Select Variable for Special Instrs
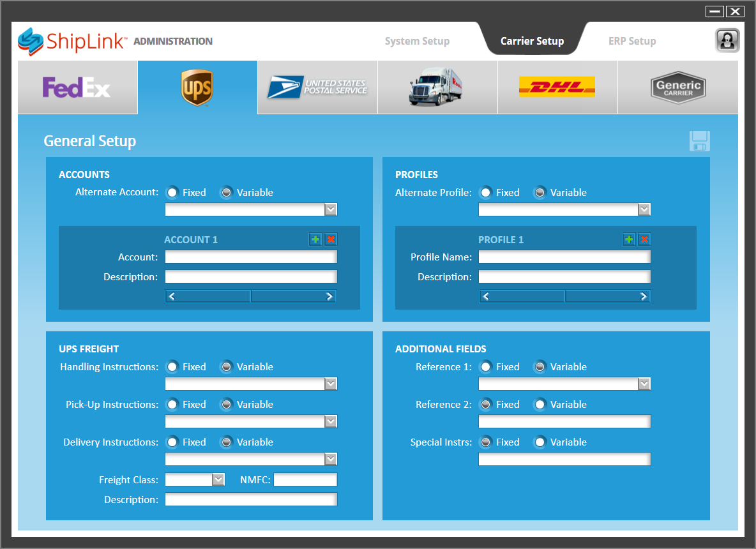This screenshot has height=549, width=756. pos(540,442)
